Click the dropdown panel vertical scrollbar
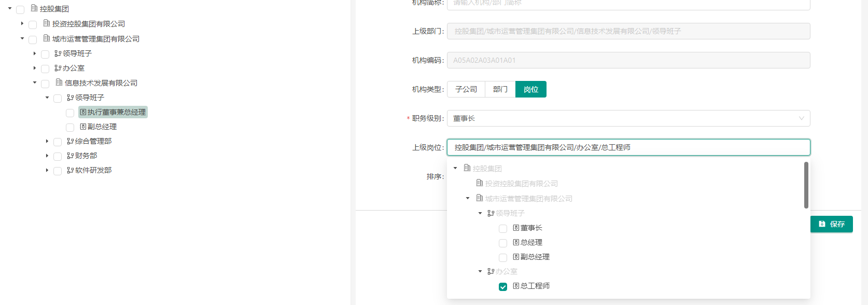The width and height of the screenshot is (868, 305). (x=806, y=185)
